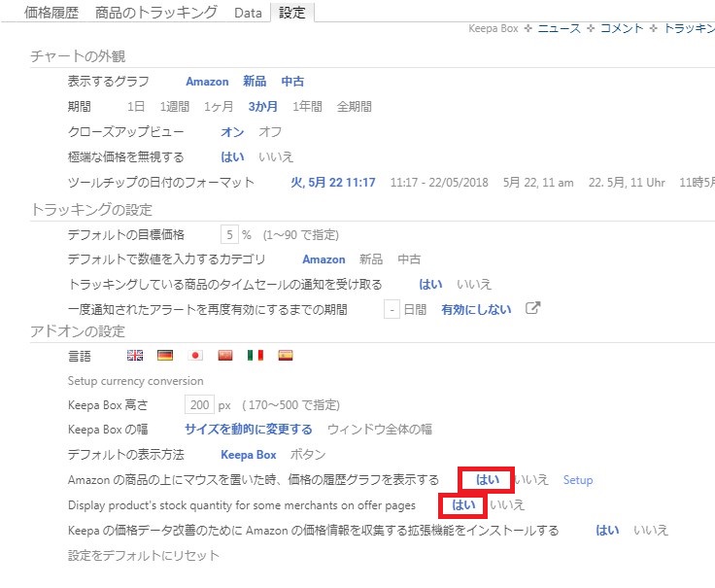Set period to 1ヶ月
The height and width of the screenshot is (588, 715).
point(219,107)
